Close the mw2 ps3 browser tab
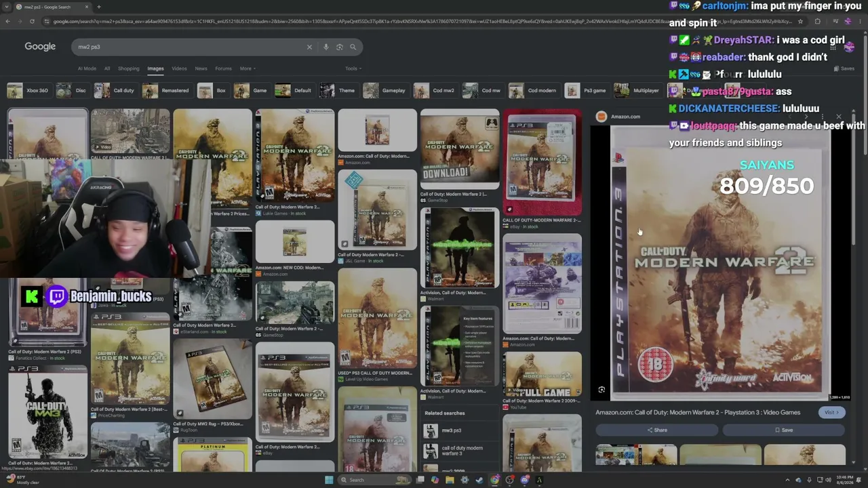Screen dimensions: 868x488 click(87, 7)
